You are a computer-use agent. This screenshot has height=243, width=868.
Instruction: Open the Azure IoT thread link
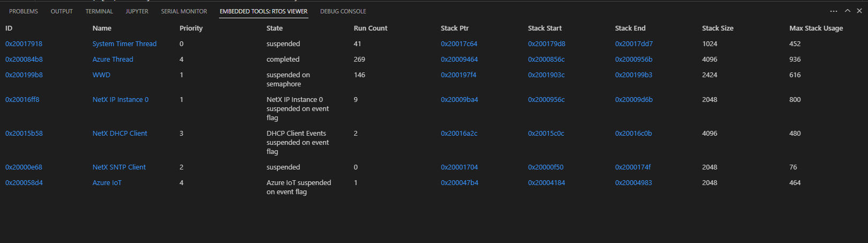click(107, 183)
